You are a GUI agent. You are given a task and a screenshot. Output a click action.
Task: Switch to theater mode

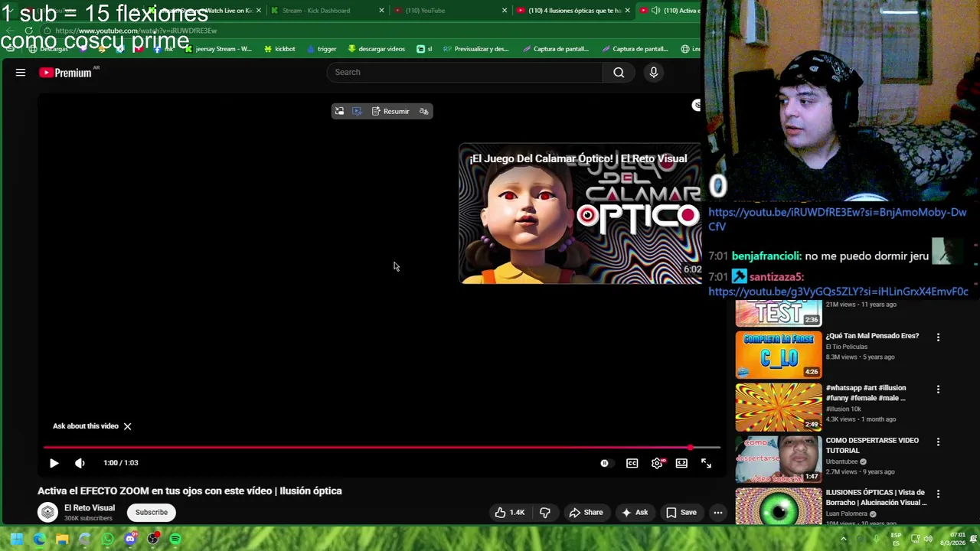coord(681,463)
